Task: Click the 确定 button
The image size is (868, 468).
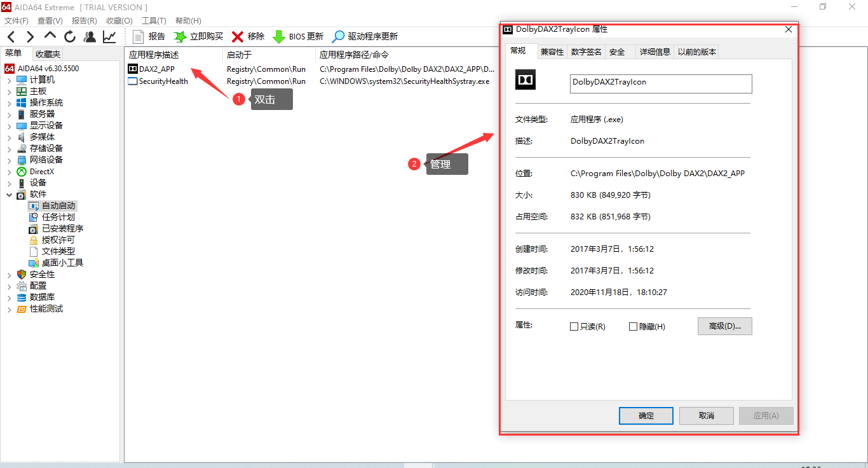Action: [646, 416]
